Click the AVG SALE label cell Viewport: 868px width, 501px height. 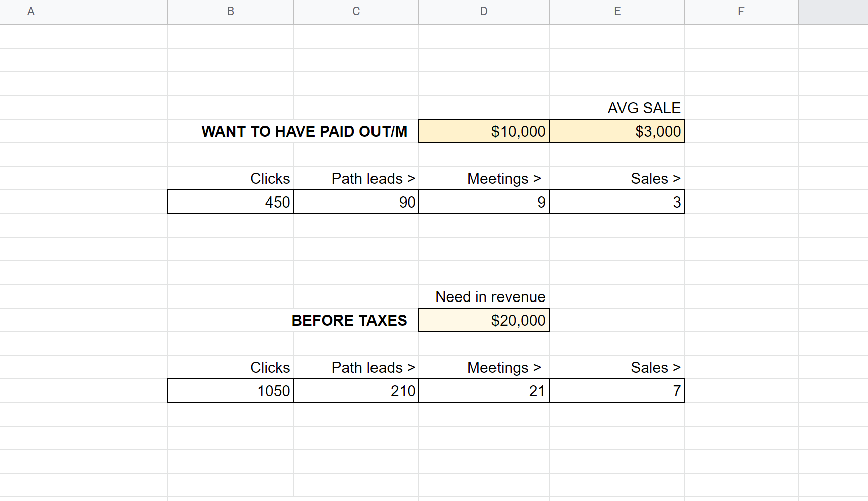(x=617, y=108)
